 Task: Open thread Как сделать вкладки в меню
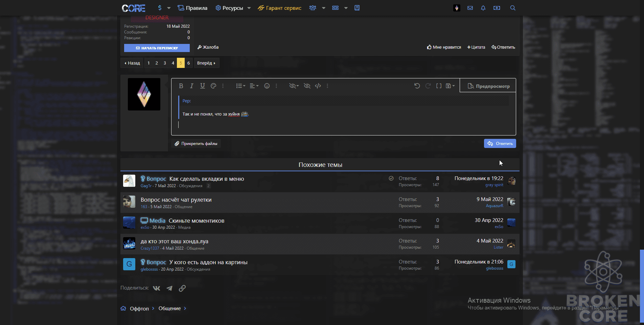click(207, 179)
